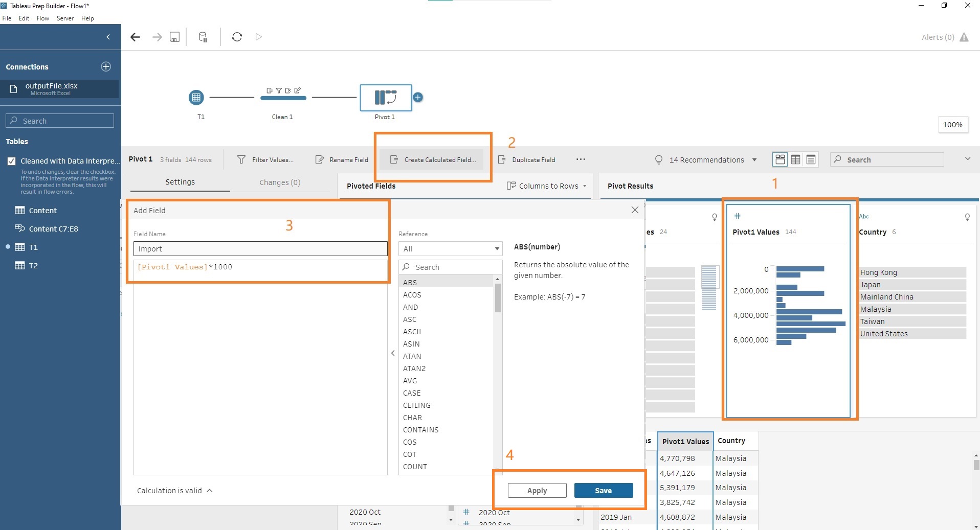Click the Field Name input
Viewport: 980px width, 530px height.
click(x=260, y=249)
